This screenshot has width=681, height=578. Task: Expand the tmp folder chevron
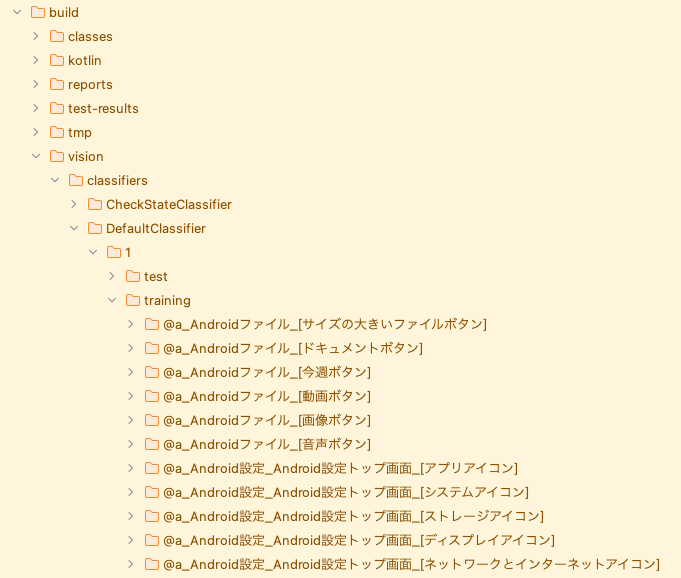[36, 132]
